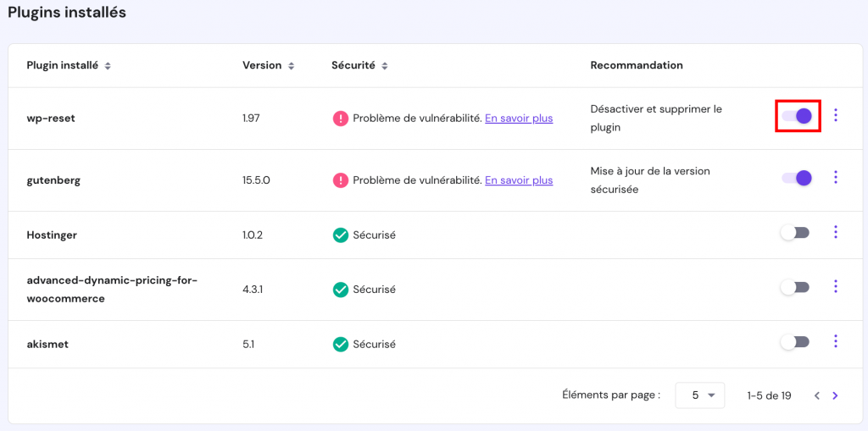Open the three-dot menu for Hostinger

point(836,232)
